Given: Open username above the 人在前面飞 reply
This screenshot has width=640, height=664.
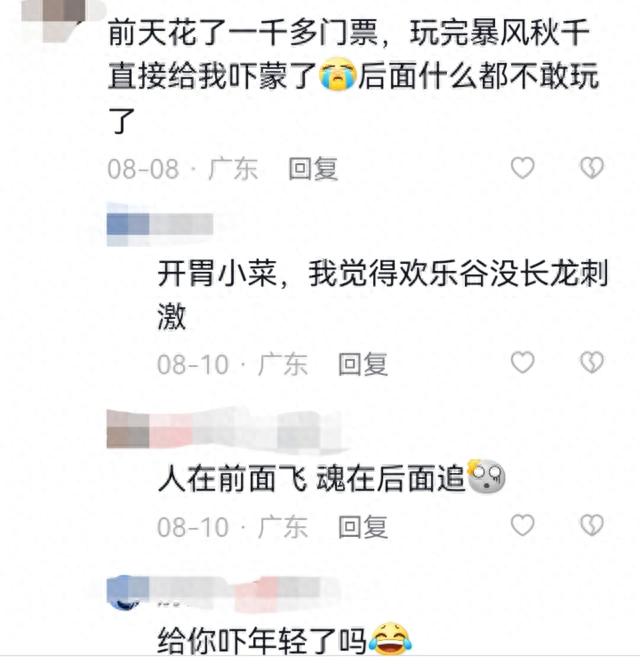Looking at the screenshot, I should pos(224,430).
